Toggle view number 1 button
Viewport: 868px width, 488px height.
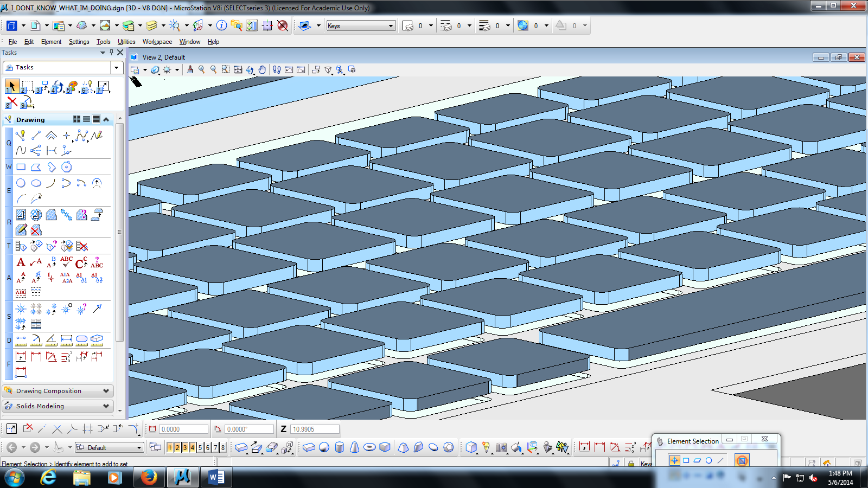[x=170, y=447]
